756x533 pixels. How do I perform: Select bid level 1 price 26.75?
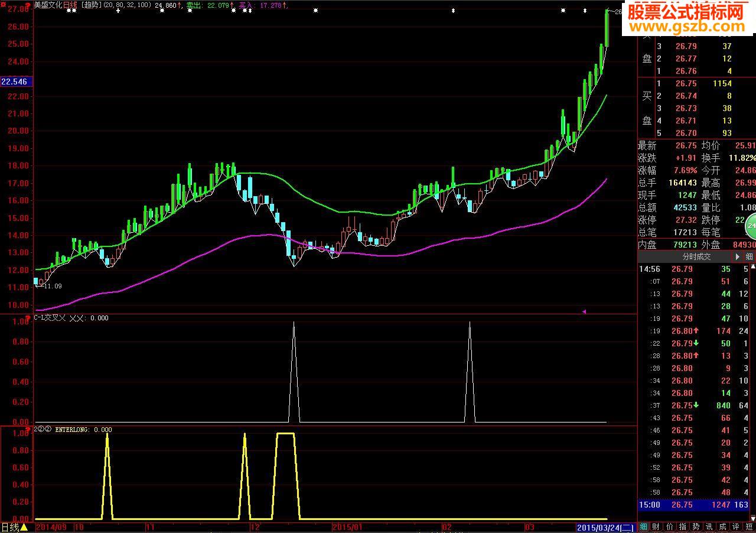685,84
